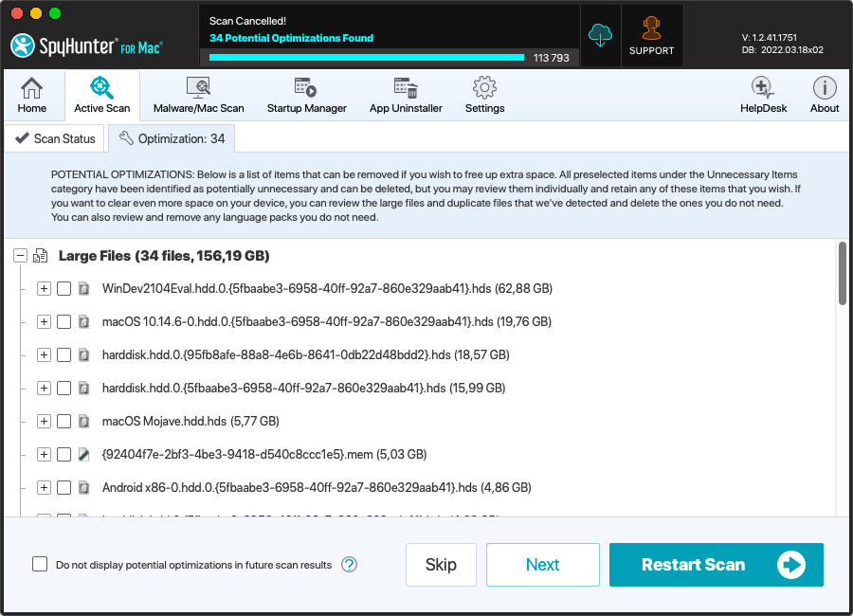Expand the Android x86-0.hdd.0 file entry
This screenshot has width=853, height=616.
pos(43,488)
